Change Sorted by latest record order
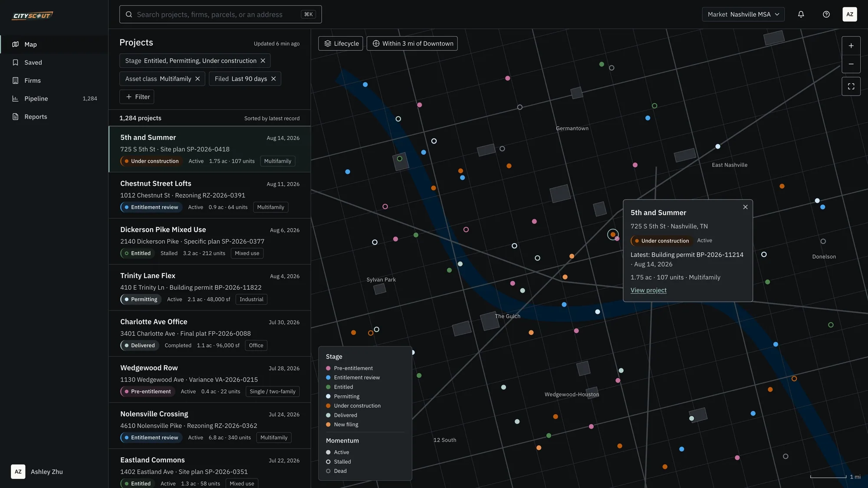 (x=272, y=118)
